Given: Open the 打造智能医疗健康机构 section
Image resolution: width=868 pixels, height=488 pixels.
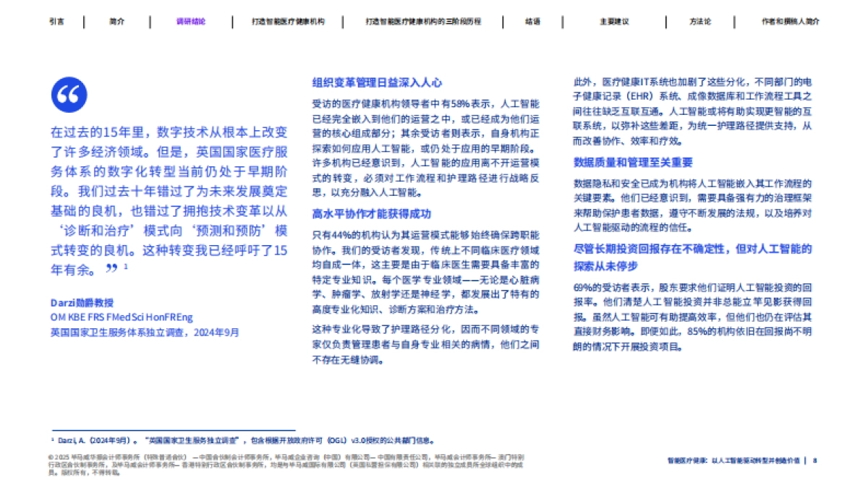Looking at the screenshot, I should [x=287, y=21].
